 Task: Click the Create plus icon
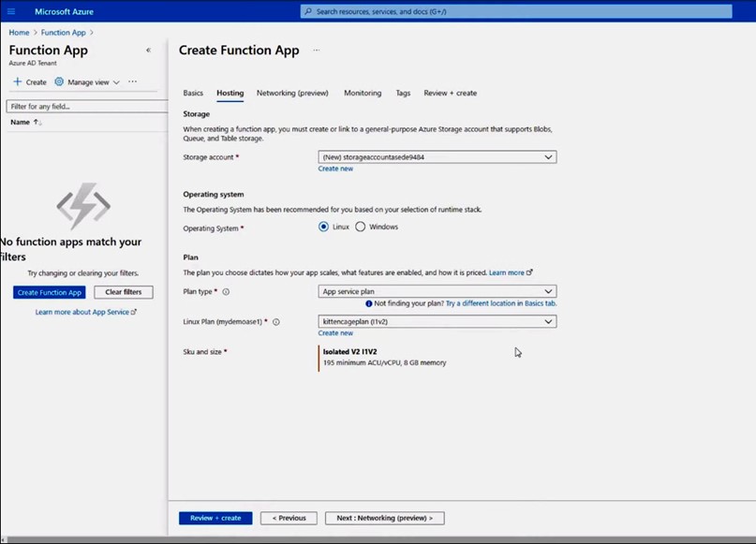pos(18,81)
